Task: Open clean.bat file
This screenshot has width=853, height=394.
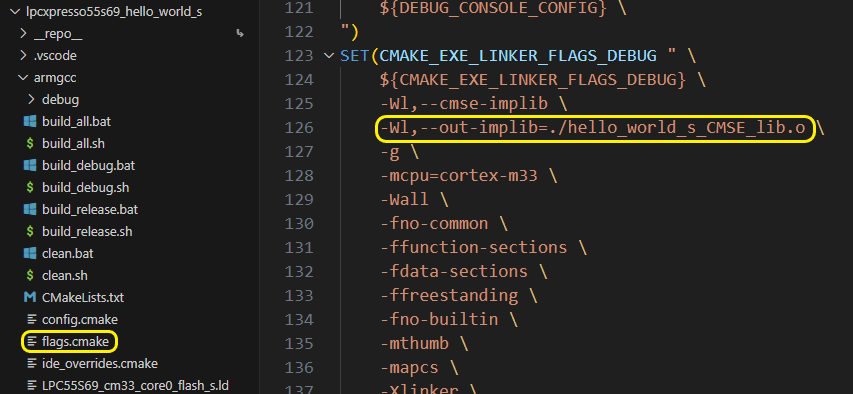Action: pos(67,254)
